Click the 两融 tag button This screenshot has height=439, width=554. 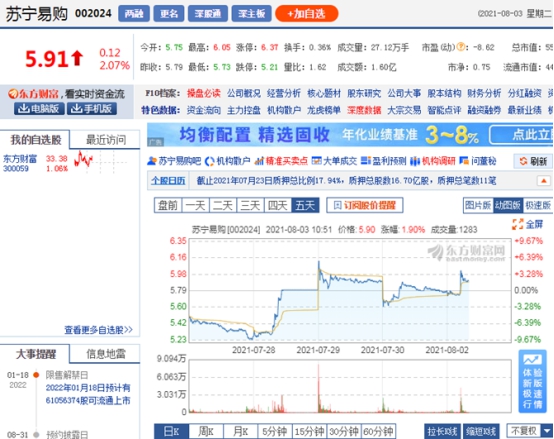coord(134,14)
